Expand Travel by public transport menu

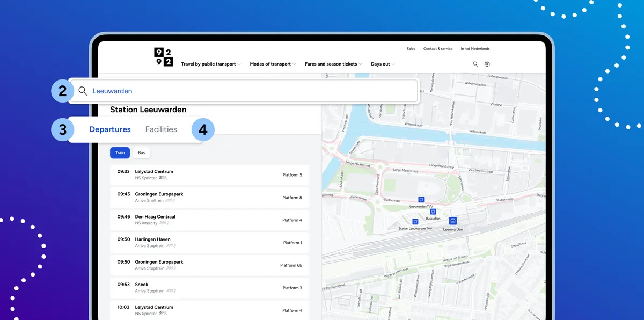(x=211, y=64)
